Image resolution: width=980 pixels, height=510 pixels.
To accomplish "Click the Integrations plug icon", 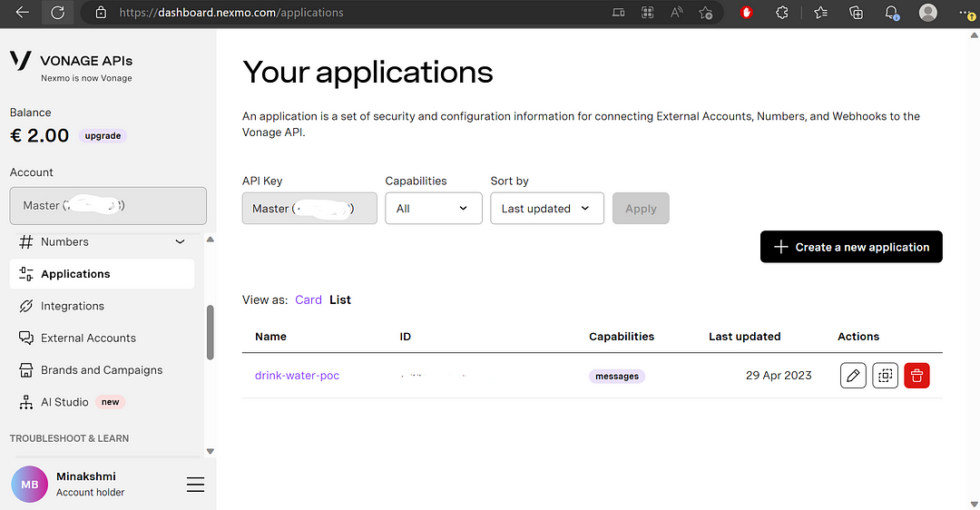I will tap(25, 306).
